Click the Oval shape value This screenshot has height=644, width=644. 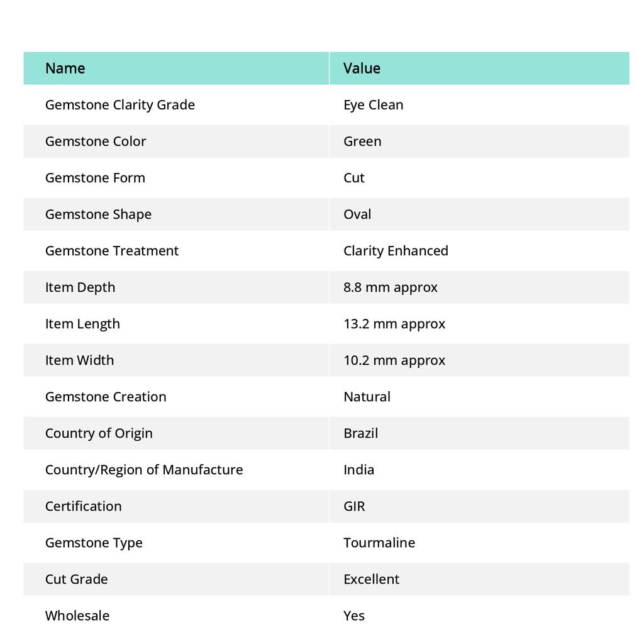pyautogui.click(x=357, y=214)
